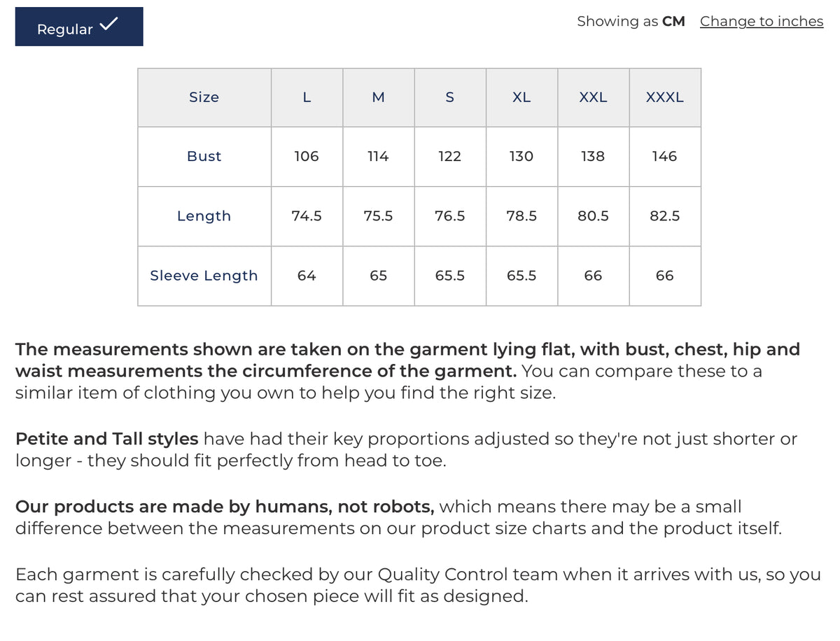This screenshot has width=840, height=641.
Task: Select the XXXL size column header
Action: 665,97
